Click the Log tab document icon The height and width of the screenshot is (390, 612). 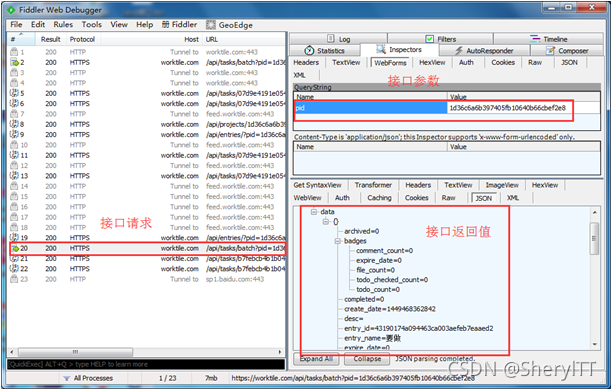331,39
